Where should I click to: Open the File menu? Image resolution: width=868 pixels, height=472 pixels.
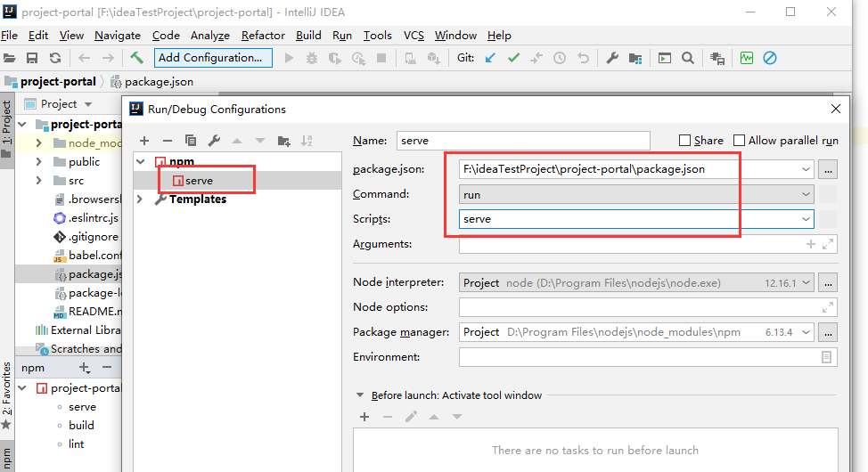pyautogui.click(x=10, y=36)
